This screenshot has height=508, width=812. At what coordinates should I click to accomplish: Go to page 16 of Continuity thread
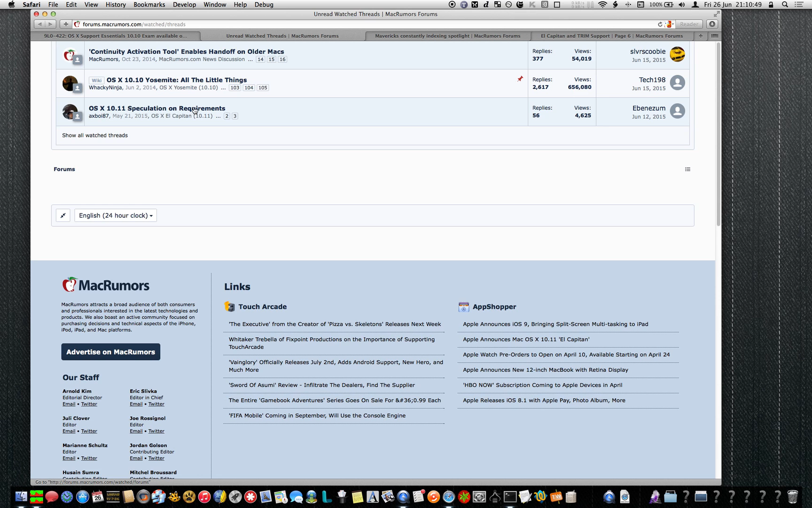pos(282,59)
